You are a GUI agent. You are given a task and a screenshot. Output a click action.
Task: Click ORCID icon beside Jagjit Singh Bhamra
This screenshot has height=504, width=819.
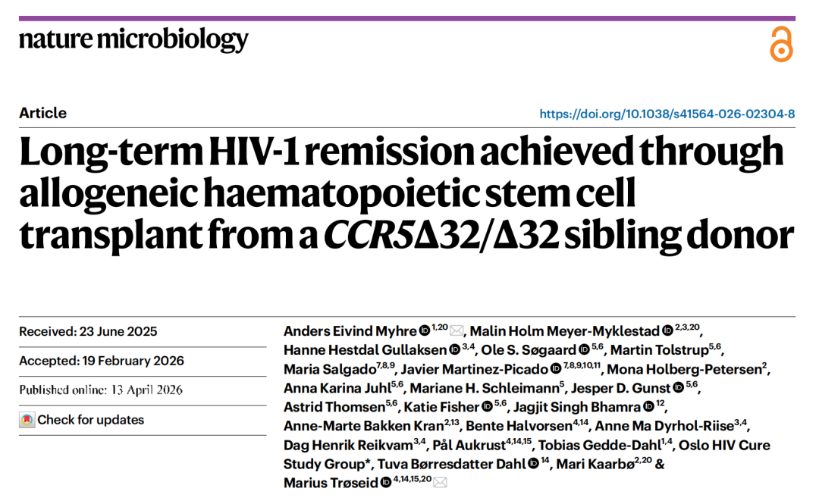648,407
